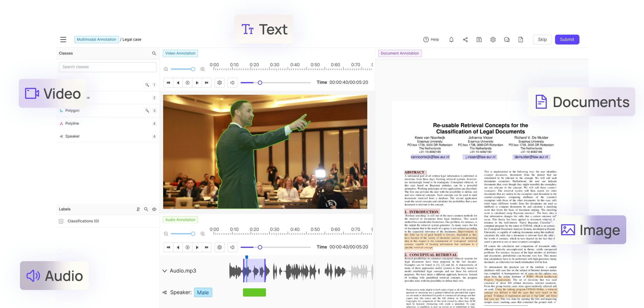Mute the video player volume
Viewport: 644px width, 308px height.
[232, 83]
